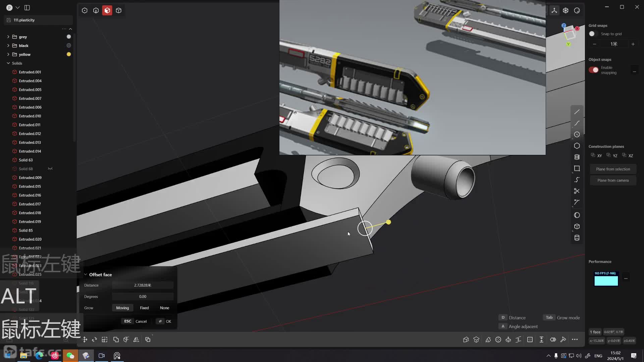Open the more commands ellipsis in bottom toolbar
The image size is (644, 362).
point(575,340)
